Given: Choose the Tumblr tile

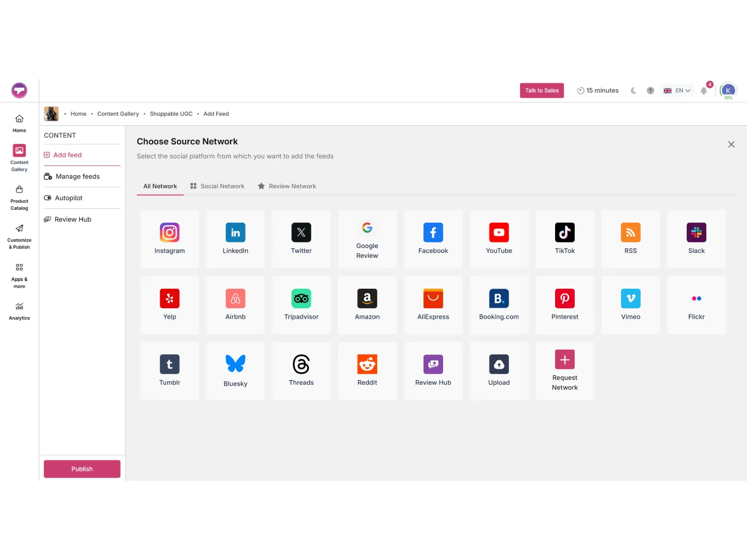Looking at the screenshot, I should point(170,371).
